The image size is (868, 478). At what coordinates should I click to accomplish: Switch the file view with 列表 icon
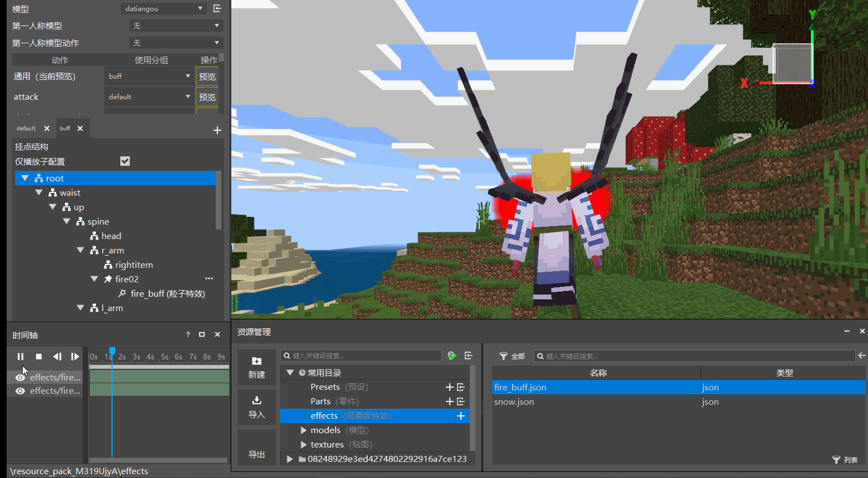[836, 460]
